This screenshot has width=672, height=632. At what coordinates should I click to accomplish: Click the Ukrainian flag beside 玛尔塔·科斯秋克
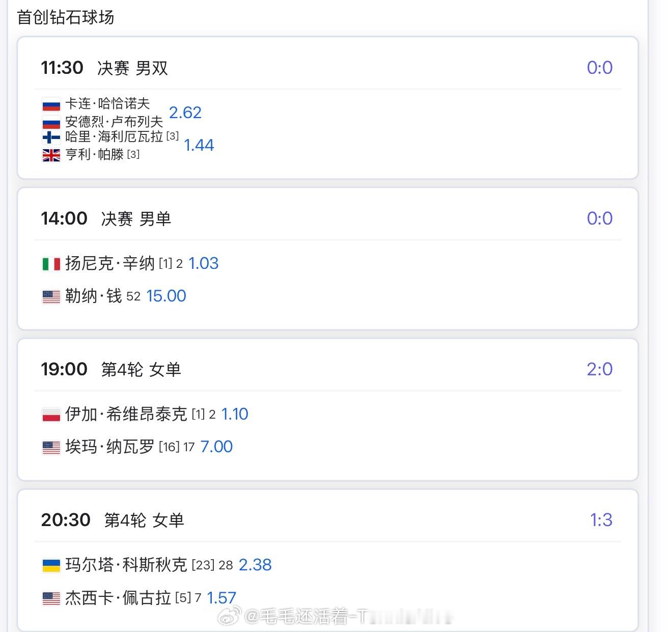pyautogui.click(x=51, y=565)
